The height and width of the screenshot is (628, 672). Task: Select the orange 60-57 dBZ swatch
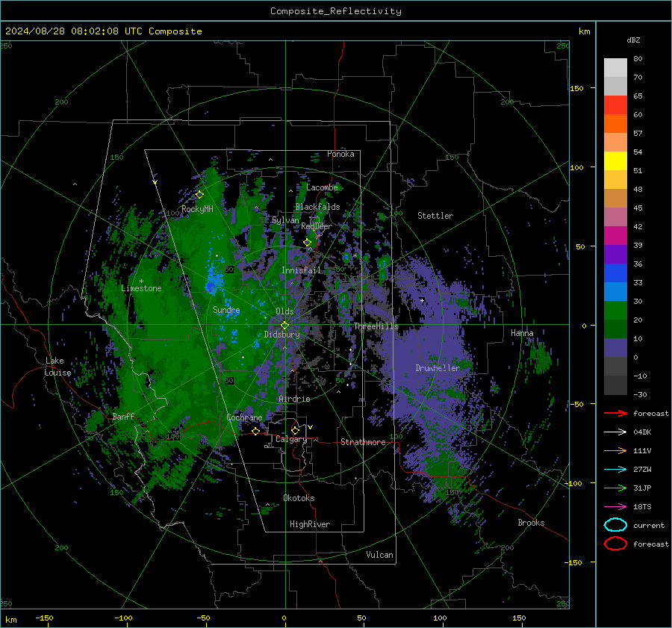(615, 124)
